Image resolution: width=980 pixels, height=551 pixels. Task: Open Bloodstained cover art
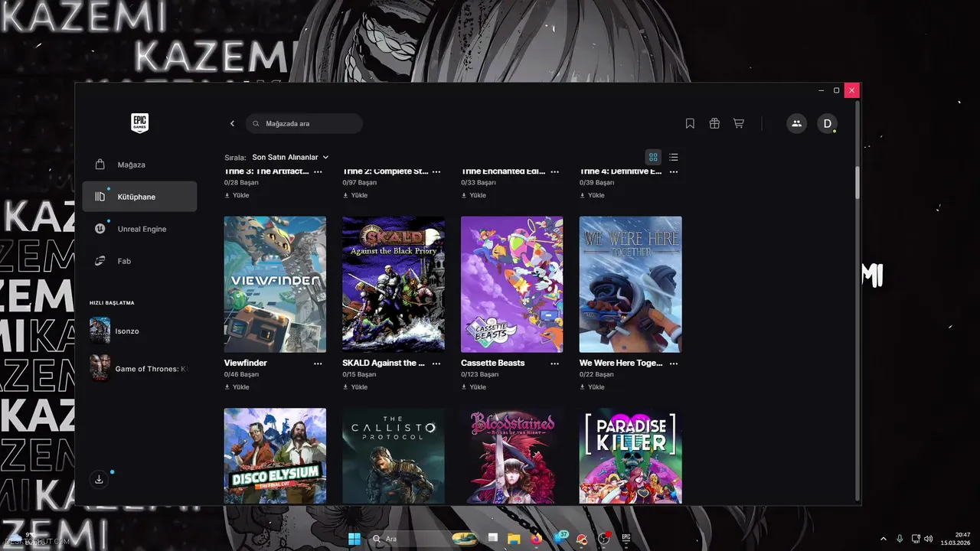(511, 456)
